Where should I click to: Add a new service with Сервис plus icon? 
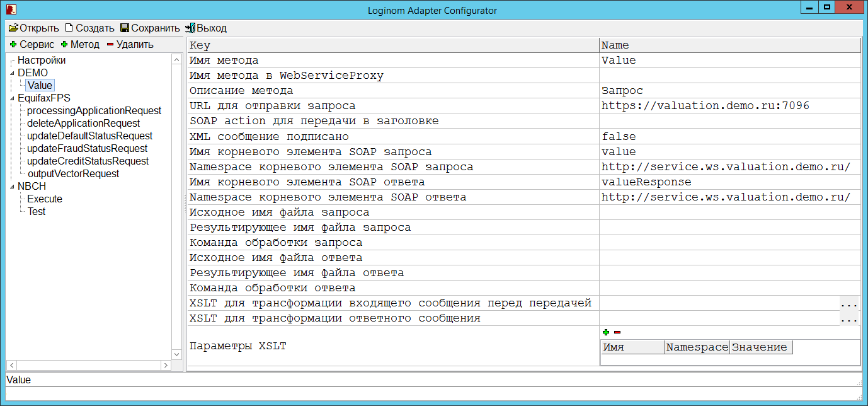(13, 45)
